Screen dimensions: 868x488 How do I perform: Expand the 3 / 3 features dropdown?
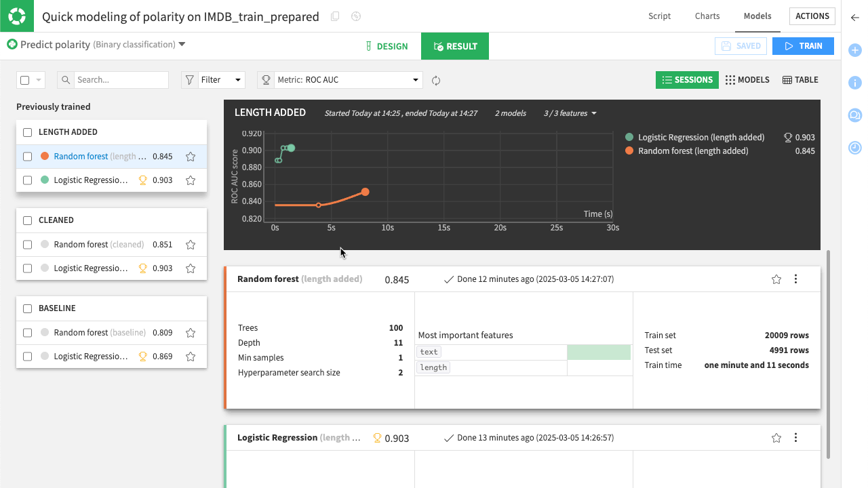(x=570, y=113)
